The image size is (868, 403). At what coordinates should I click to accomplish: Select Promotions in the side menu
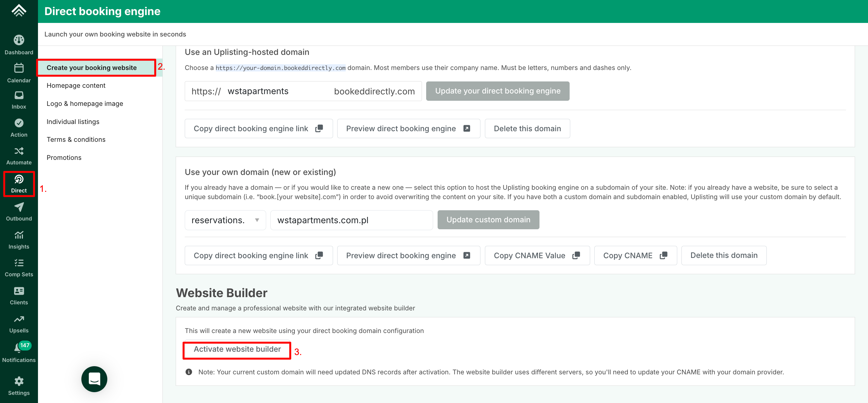click(64, 157)
